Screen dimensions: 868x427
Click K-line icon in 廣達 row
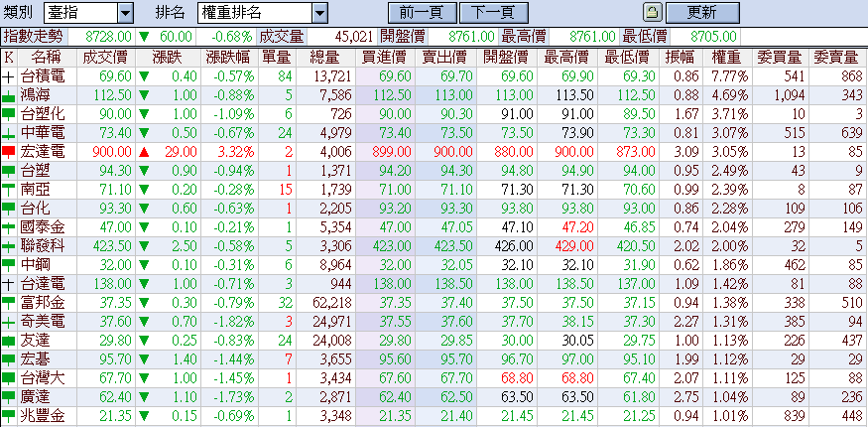8,396
